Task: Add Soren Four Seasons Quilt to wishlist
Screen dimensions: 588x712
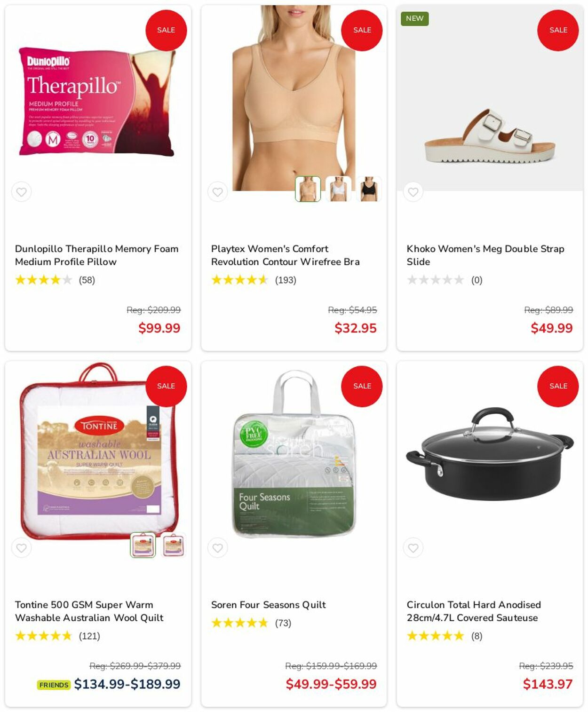Action: tap(217, 548)
